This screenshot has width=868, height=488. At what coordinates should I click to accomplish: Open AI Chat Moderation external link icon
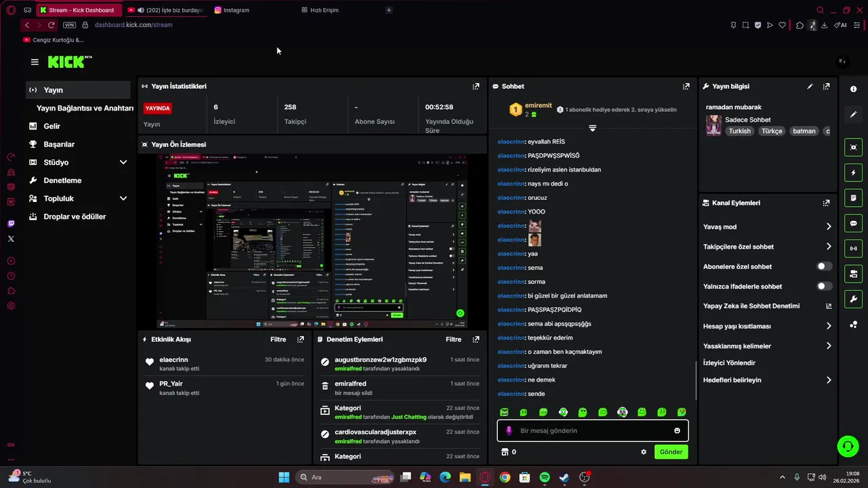829,306
